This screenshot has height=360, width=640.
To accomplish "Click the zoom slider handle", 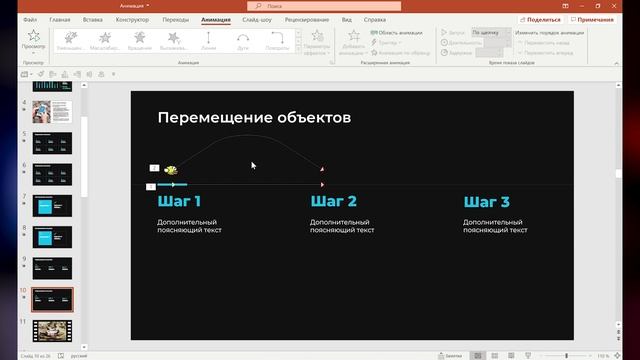I will pyautogui.click(x=567, y=356).
